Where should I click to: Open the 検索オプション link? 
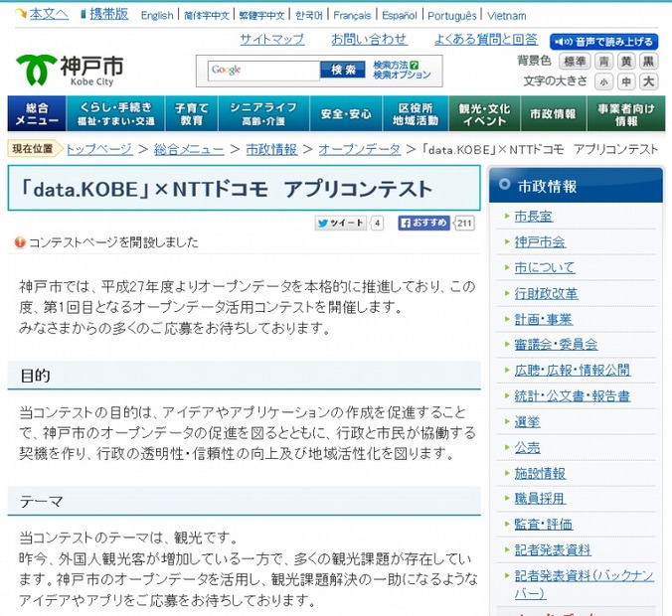pos(402,75)
